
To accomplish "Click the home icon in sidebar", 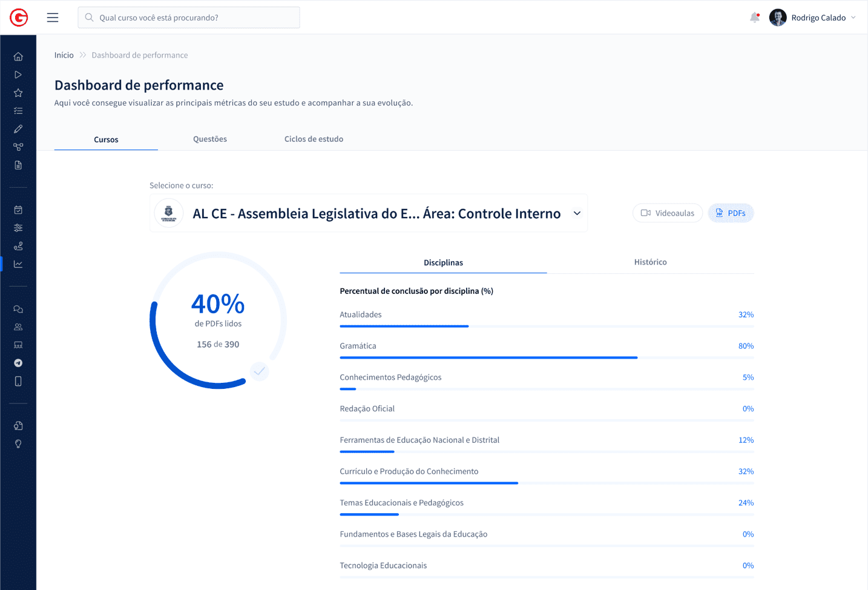I will pos(18,57).
